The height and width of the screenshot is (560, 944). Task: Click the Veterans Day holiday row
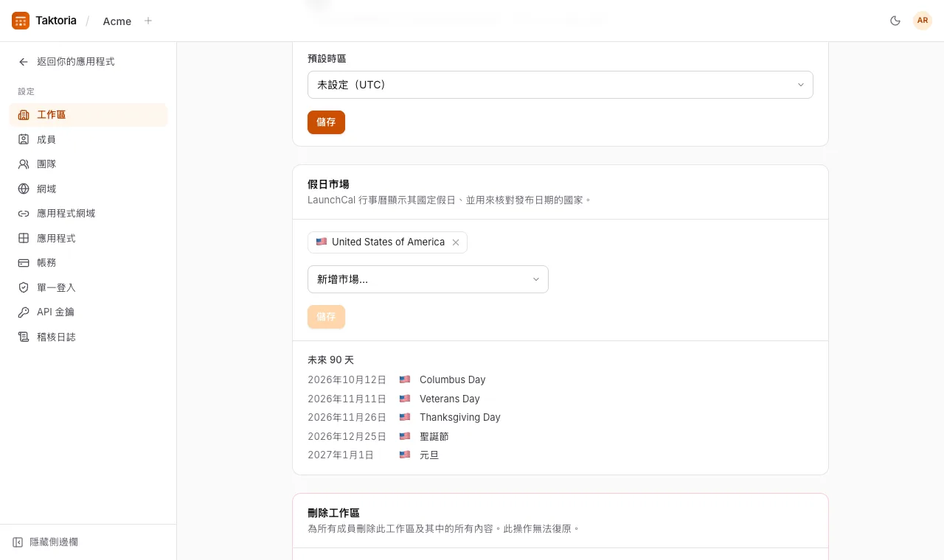tap(560, 399)
